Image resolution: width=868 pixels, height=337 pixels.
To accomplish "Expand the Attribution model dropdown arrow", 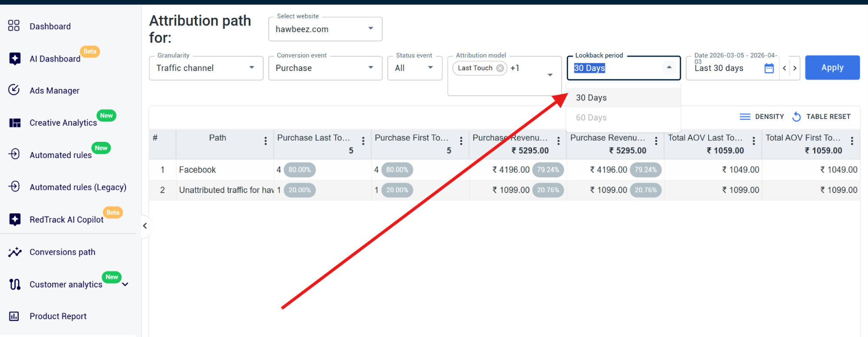I will 550,75.
